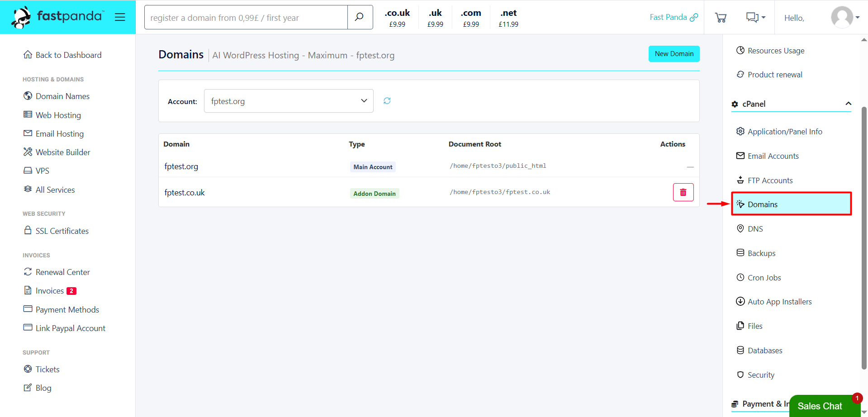Click the Payment section header
This screenshot has height=417, width=868.
[760, 404]
